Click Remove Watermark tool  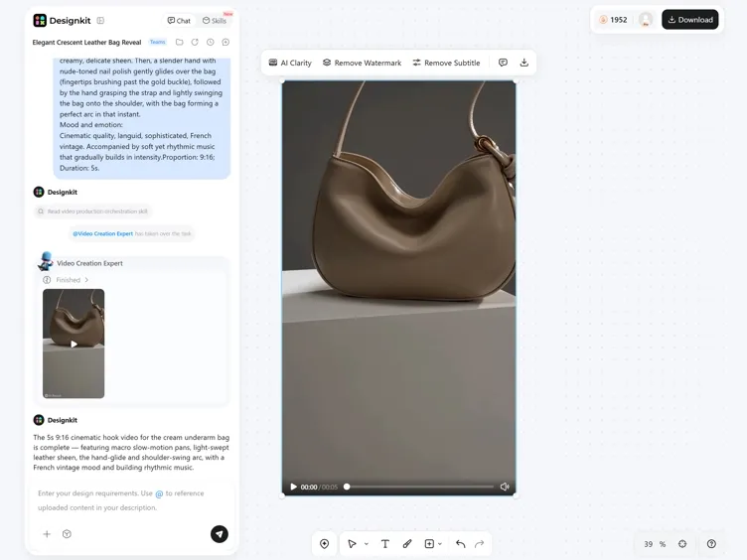tap(362, 63)
